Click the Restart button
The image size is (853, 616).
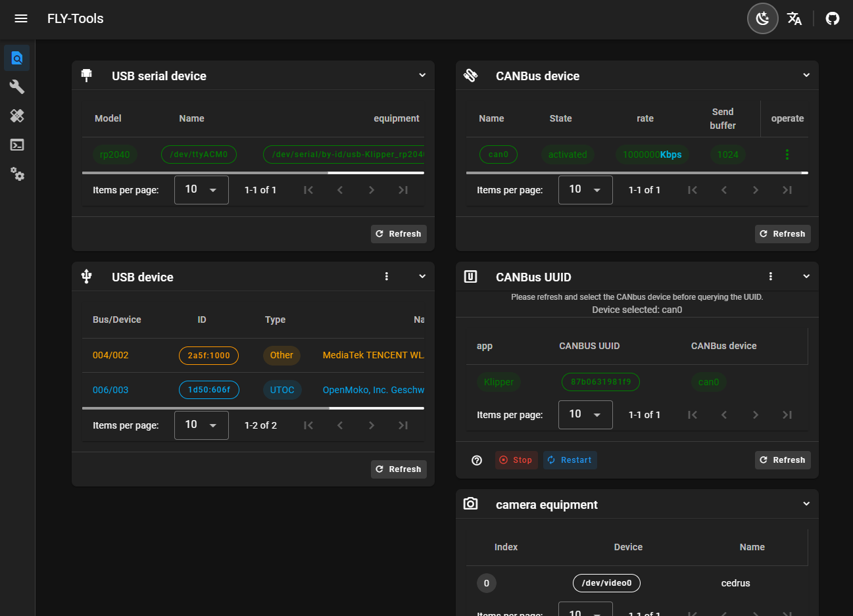570,460
